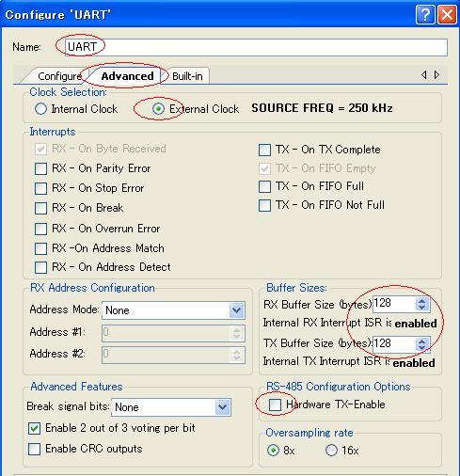Select 16x oversampling rate

[x=331, y=451]
